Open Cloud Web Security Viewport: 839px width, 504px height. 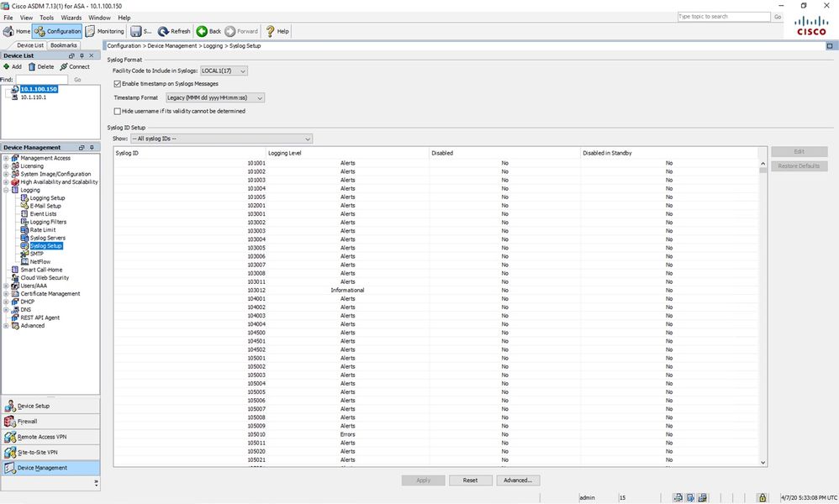(45, 278)
